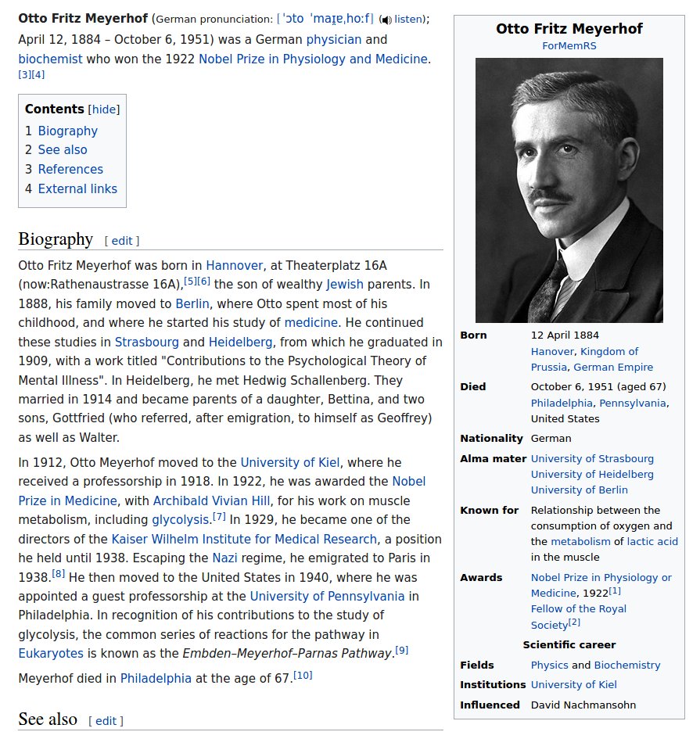Open Philadelphia link in infobox Died row

point(562,403)
